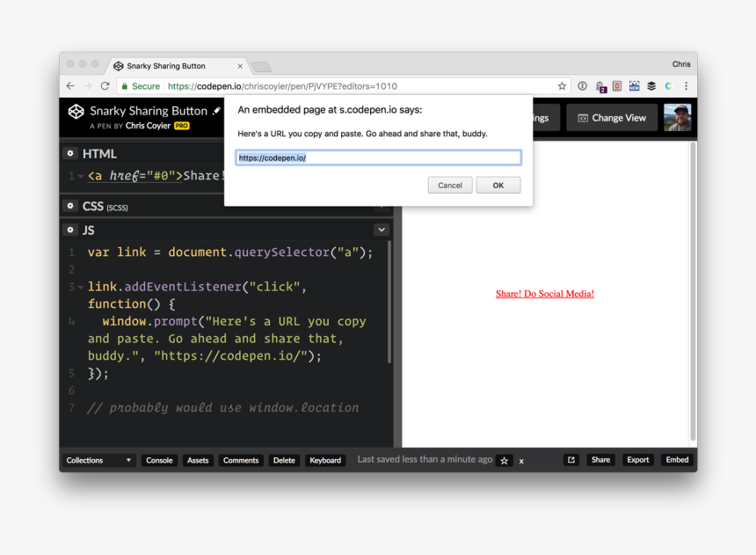Click Cancel in the prompt dialog
The width and height of the screenshot is (756, 555).
(x=450, y=186)
